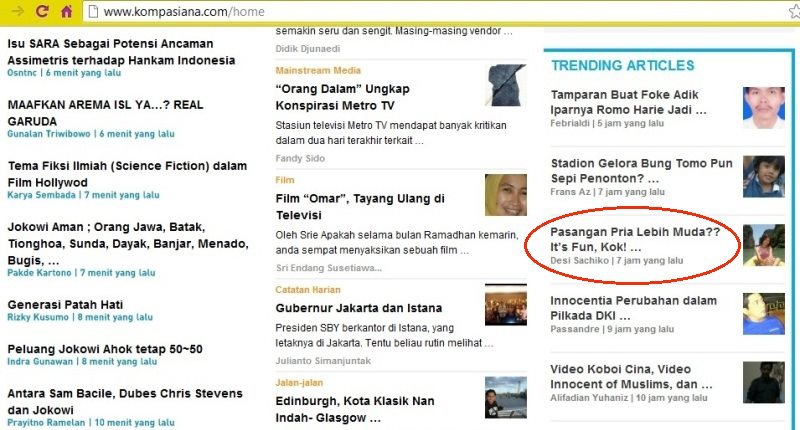This screenshot has height=430, width=800.
Task: Open "Peluang Jokowi Ahok tetap 50~50" article
Action: pyautogui.click(x=105, y=349)
